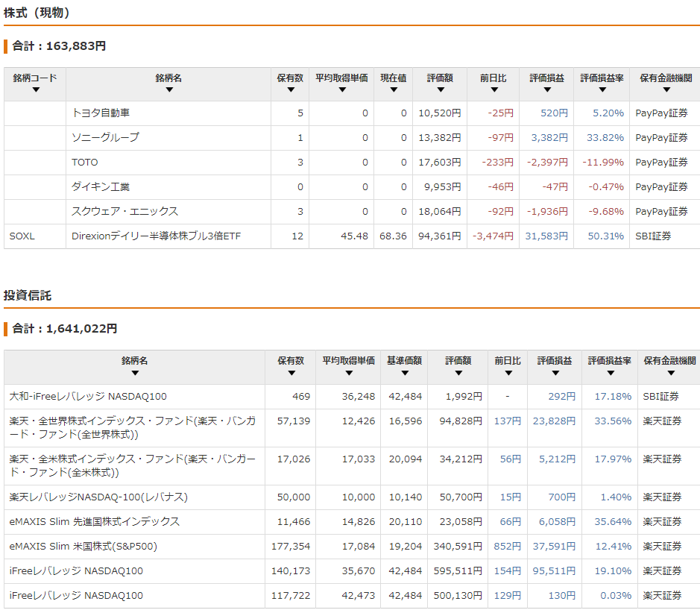Click the 500,130円 valuation cell
The height and width of the screenshot is (610, 700).
(x=458, y=595)
